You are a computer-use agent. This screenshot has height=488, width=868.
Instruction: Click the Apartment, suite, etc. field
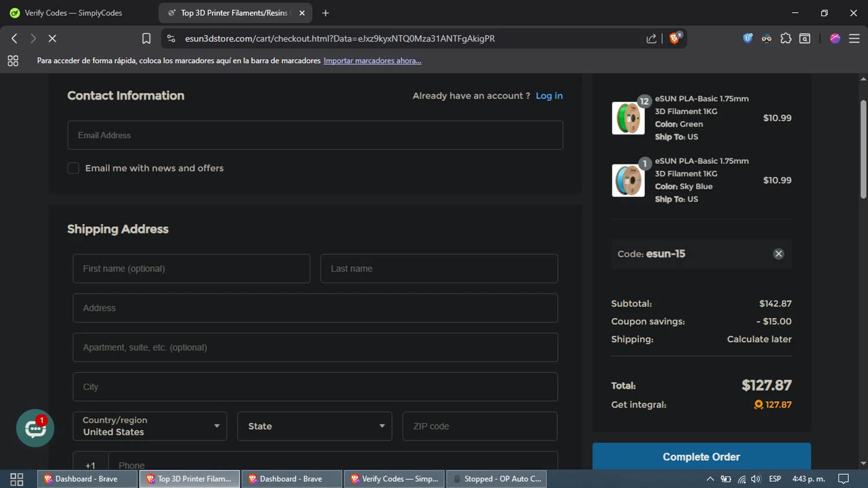click(x=315, y=347)
